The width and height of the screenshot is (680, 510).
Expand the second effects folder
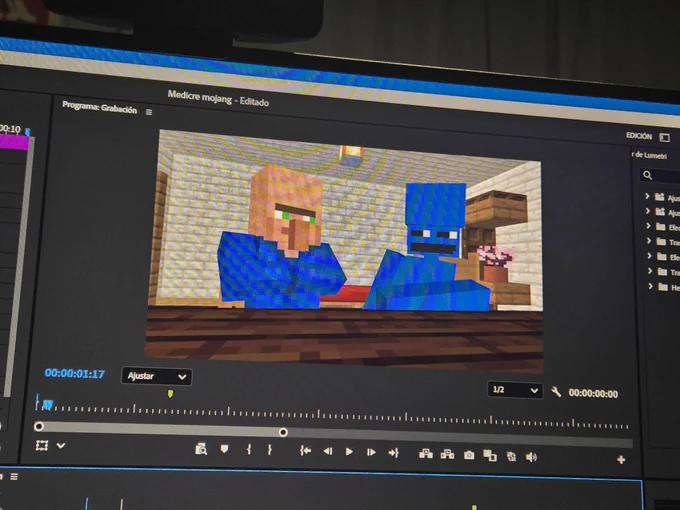pos(647,211)
